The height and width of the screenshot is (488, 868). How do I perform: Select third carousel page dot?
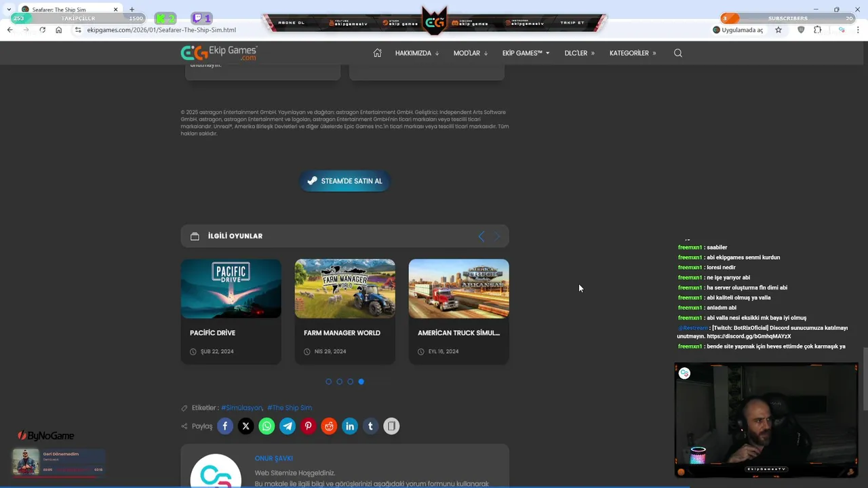(x=351, y=382)
